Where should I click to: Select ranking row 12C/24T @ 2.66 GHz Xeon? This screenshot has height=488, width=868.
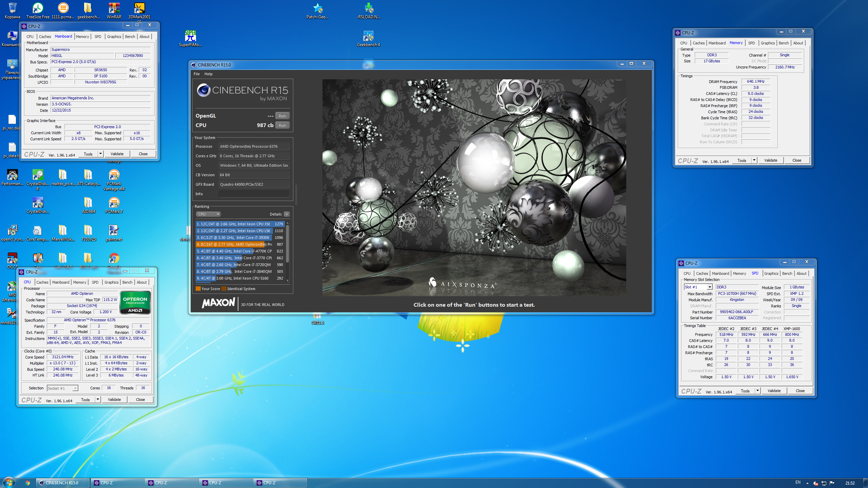coord(240,224)
